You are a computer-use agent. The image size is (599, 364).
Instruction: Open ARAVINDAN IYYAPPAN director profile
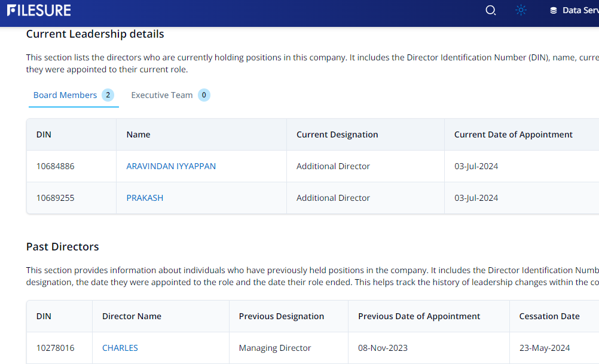point(171,166)
